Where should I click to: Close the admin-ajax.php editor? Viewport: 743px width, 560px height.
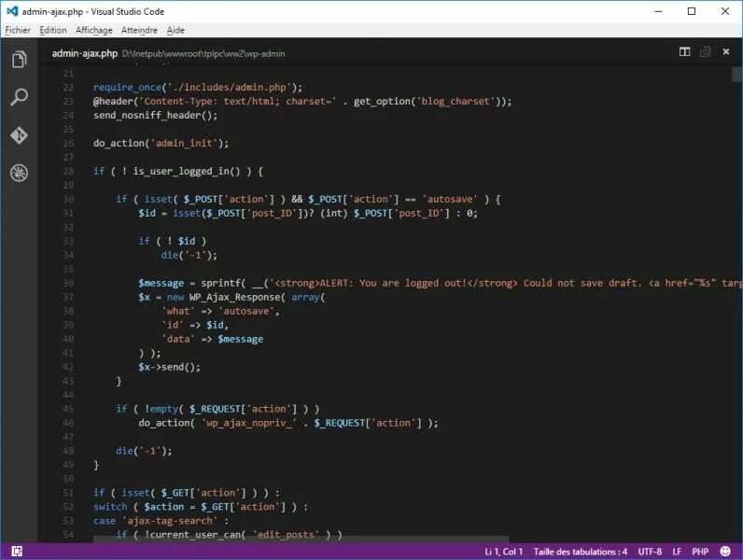(725, 51)
